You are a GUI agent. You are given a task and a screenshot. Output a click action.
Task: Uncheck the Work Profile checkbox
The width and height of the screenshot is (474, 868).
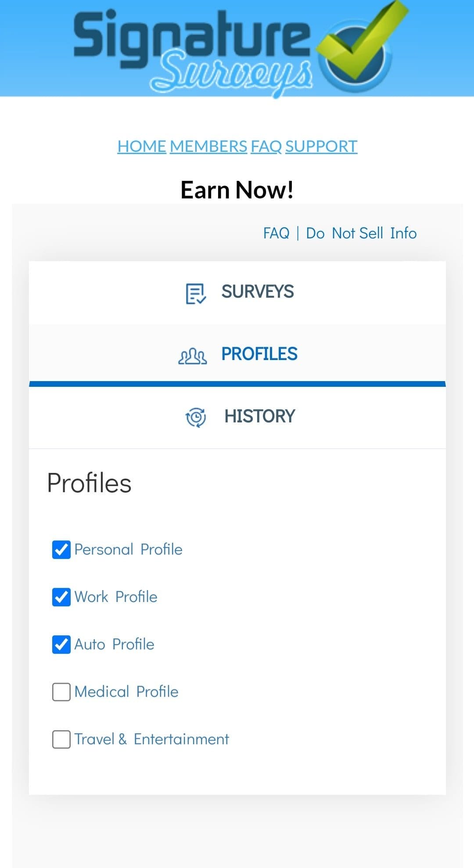(61, 597)
